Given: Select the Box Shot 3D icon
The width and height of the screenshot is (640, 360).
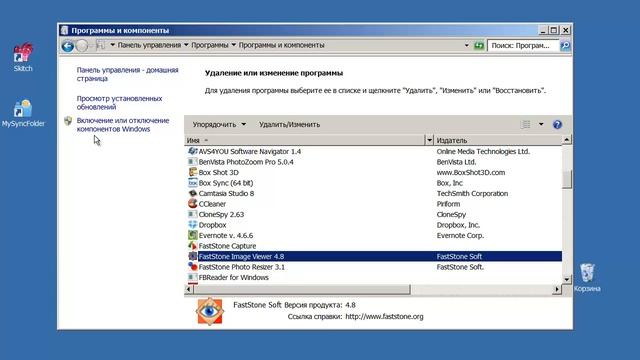Looking at the screenshot, I should (193, 172).
